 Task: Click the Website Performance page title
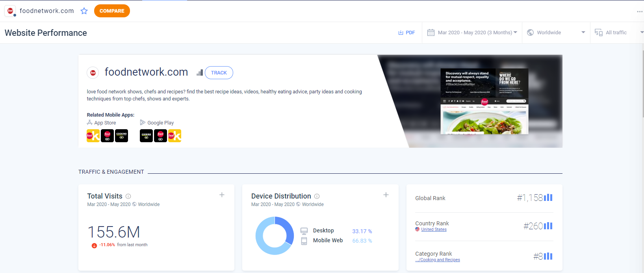(x=46, y=33)
